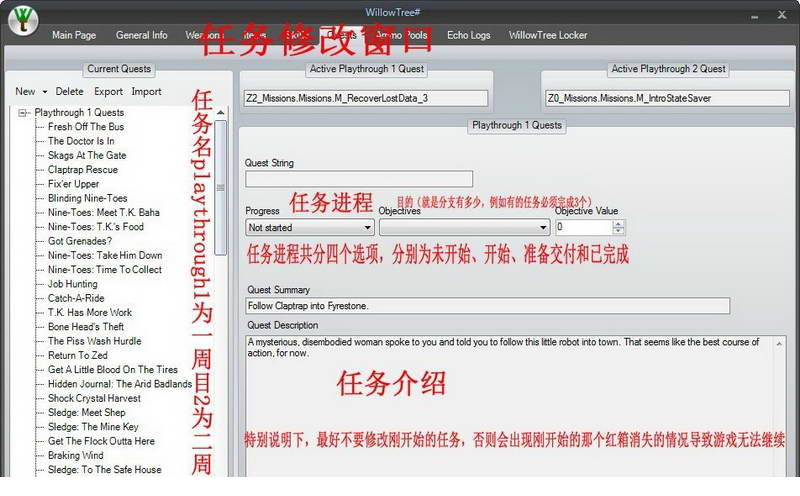
Task: Collapse the Playthrough 1 Quests node
Action: tap(22, 113)
